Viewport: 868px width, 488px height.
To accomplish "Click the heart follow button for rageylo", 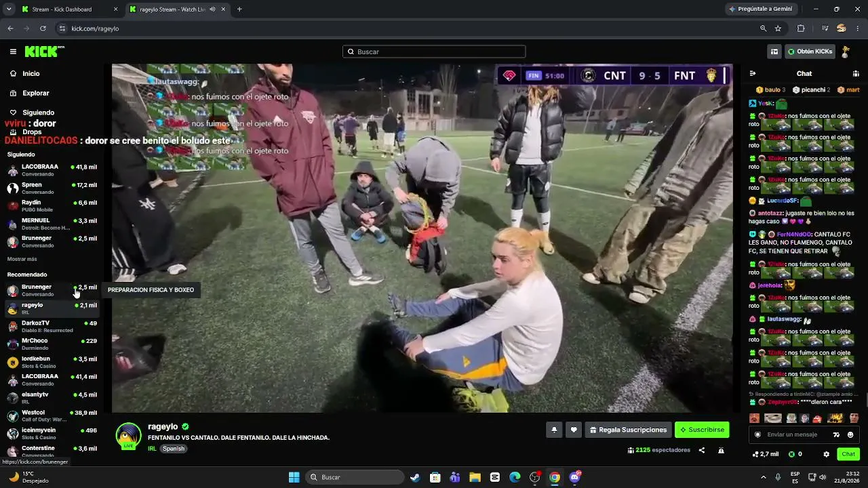I will pos(574,430).
